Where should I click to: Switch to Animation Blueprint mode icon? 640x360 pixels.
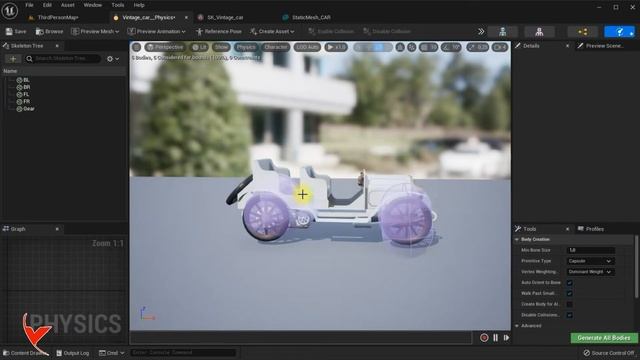click(583, 32)
